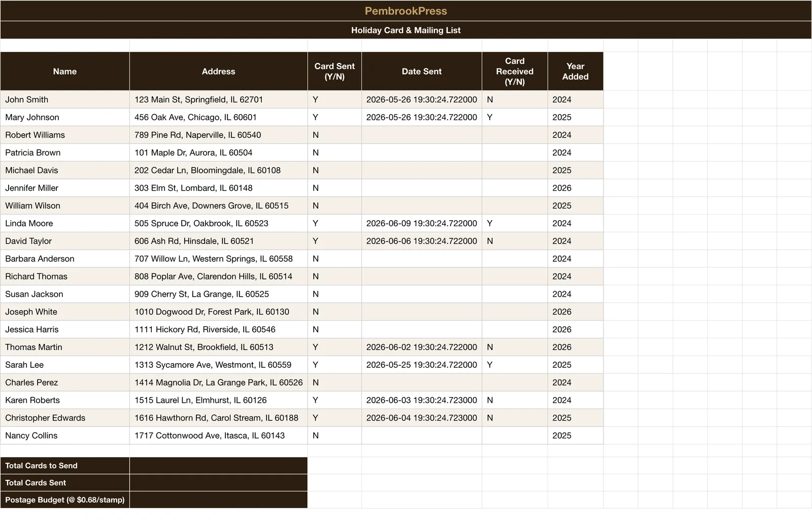Screen dimensions: 812x522
Task: Select the Robert Williams name cell
Action: [x=65, y=135]
